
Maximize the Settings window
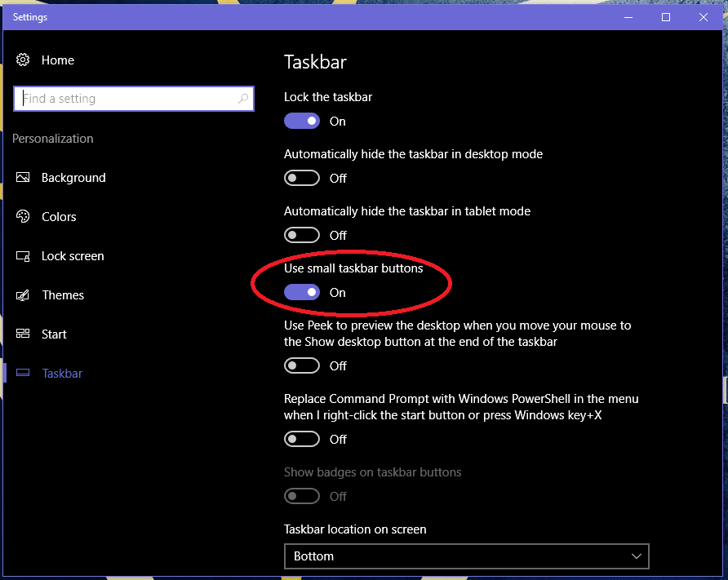[x=666, y=17]
